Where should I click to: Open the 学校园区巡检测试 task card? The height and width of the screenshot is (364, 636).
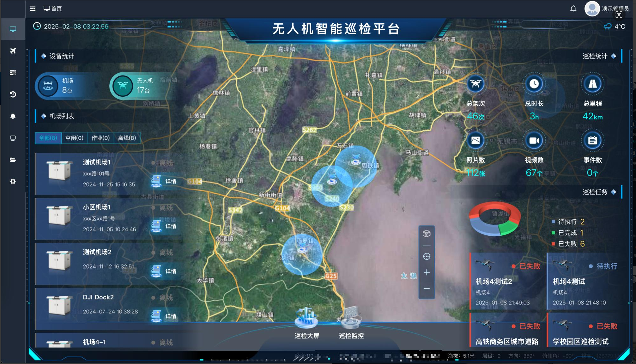click(584, 330)
